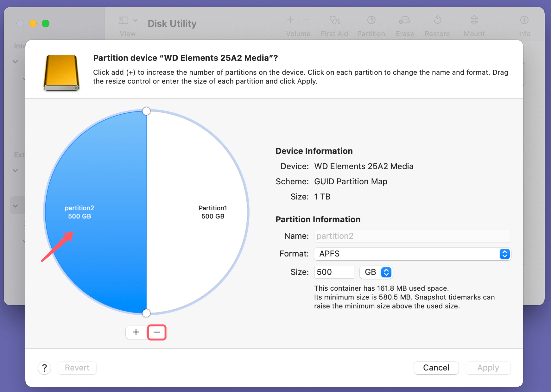The width and height of the screenshot is (551, 392).
Task: Add a new partition with the plus button
Action: [136, 332]
